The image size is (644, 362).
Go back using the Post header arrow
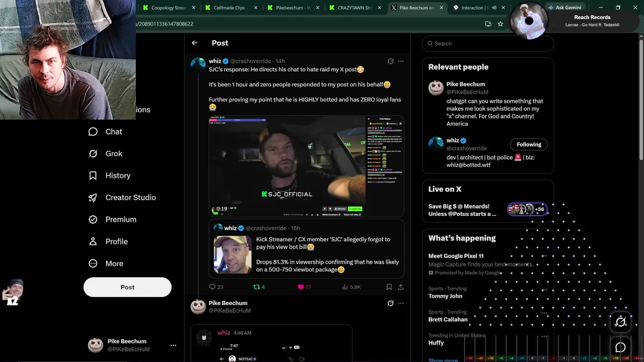click(x=195, y=43)
